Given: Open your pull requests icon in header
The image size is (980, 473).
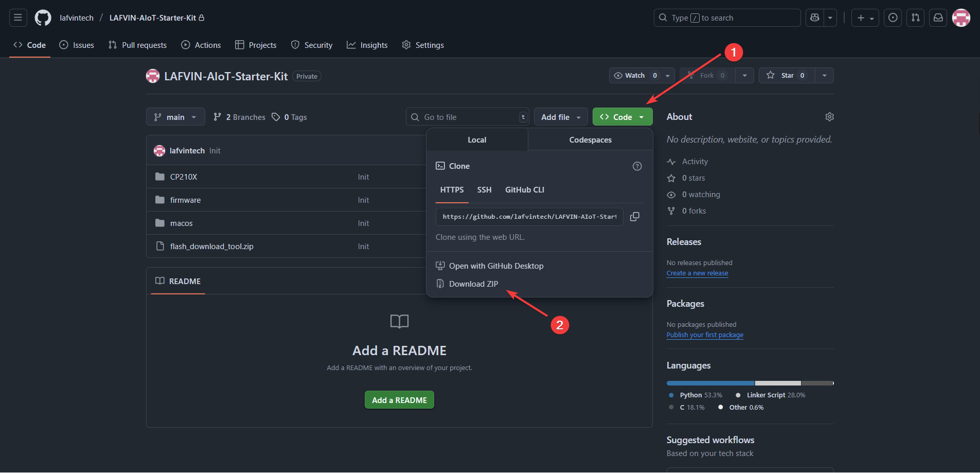Looking at the screenshot, I should [x=916, y=17].
